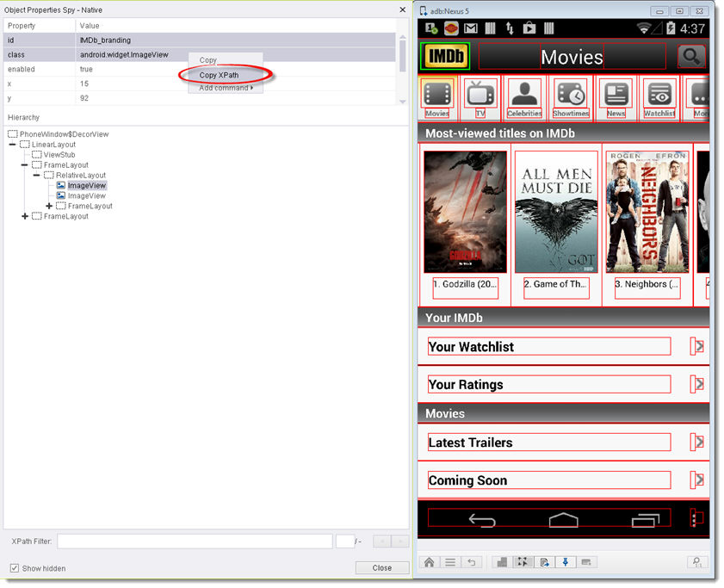Open the search magnifier in IMDb header
The width and height of the screenshot is (724, 588).
(690, 57)
